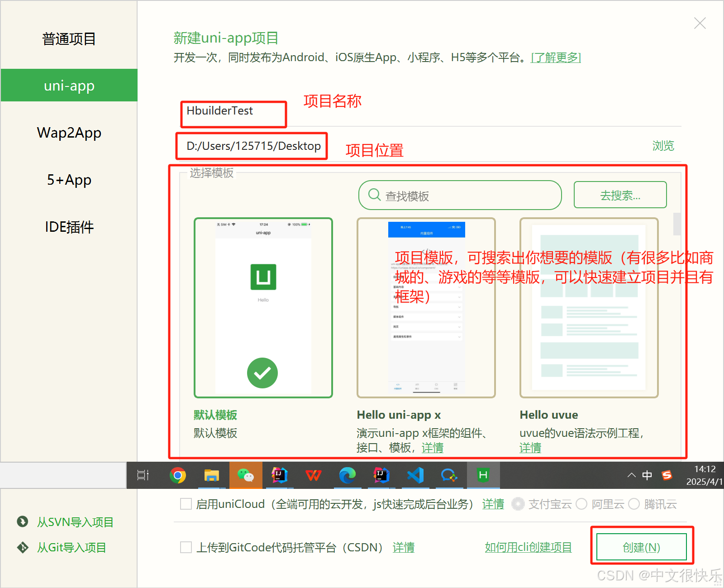Click the 创建(N) button

(642, 546)
